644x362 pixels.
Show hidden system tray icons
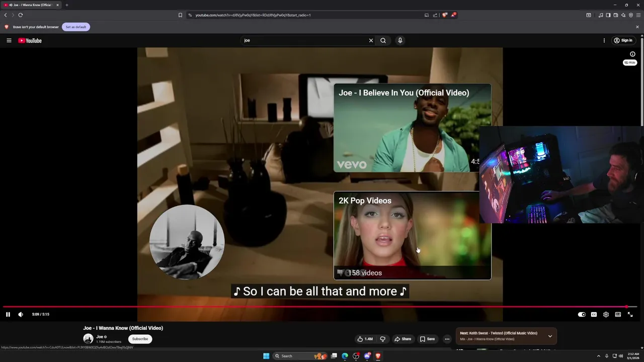coord(599,356)
